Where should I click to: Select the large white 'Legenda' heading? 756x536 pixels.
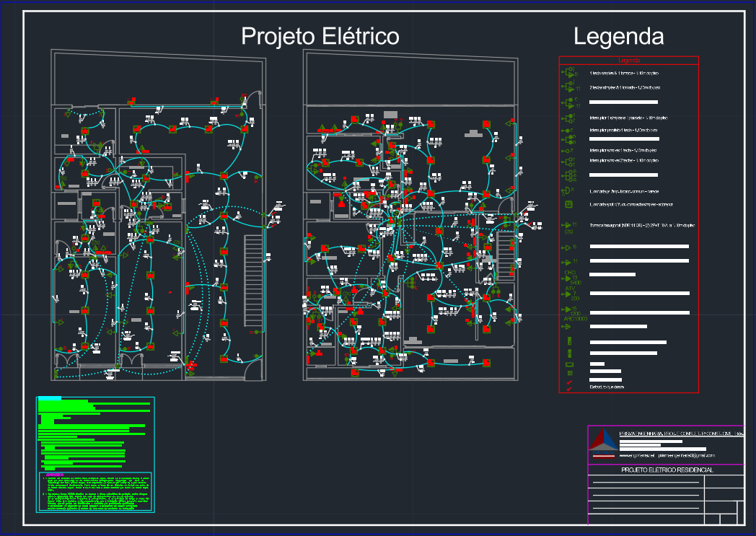coord(618,36)
